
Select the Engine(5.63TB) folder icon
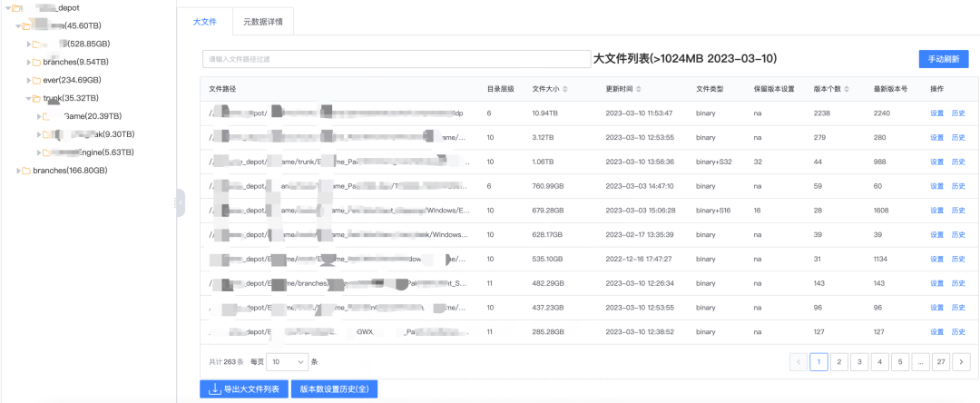[47, 153]
